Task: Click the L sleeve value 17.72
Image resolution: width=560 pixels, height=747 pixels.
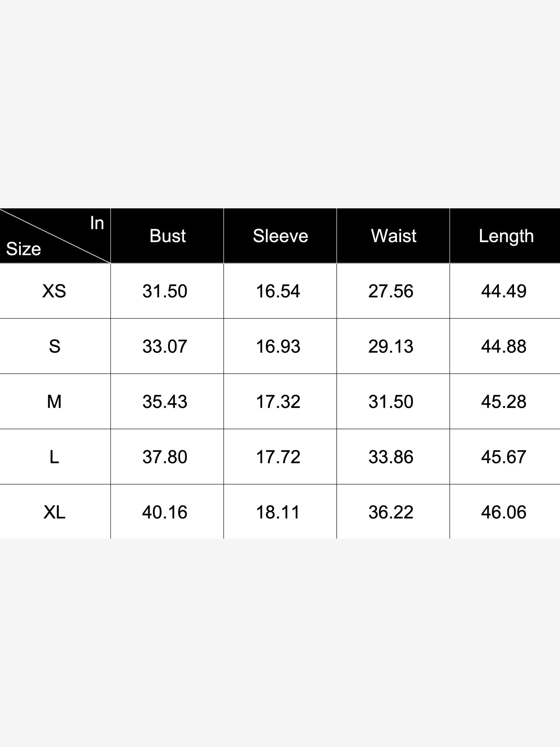Action: [278, 457]
